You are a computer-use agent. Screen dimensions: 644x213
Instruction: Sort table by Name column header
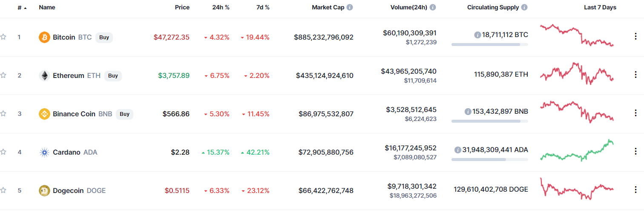click(x=47, y=7)
